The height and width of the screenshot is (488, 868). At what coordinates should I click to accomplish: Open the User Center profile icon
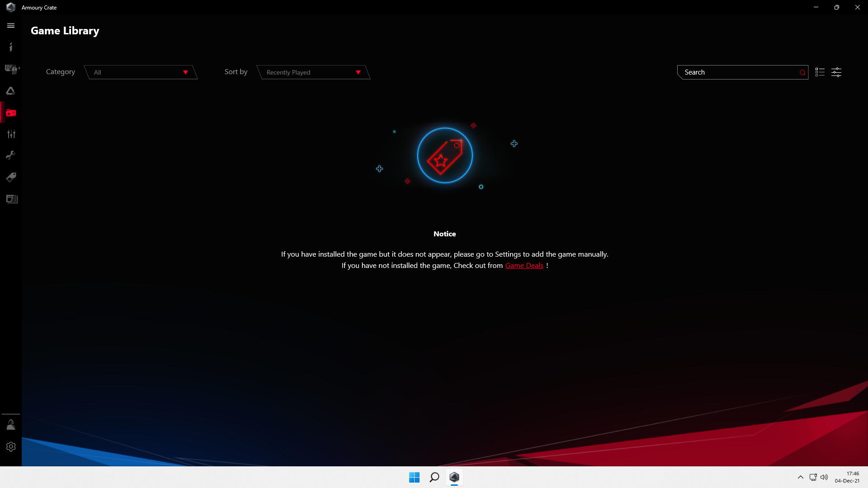(11, 425)
